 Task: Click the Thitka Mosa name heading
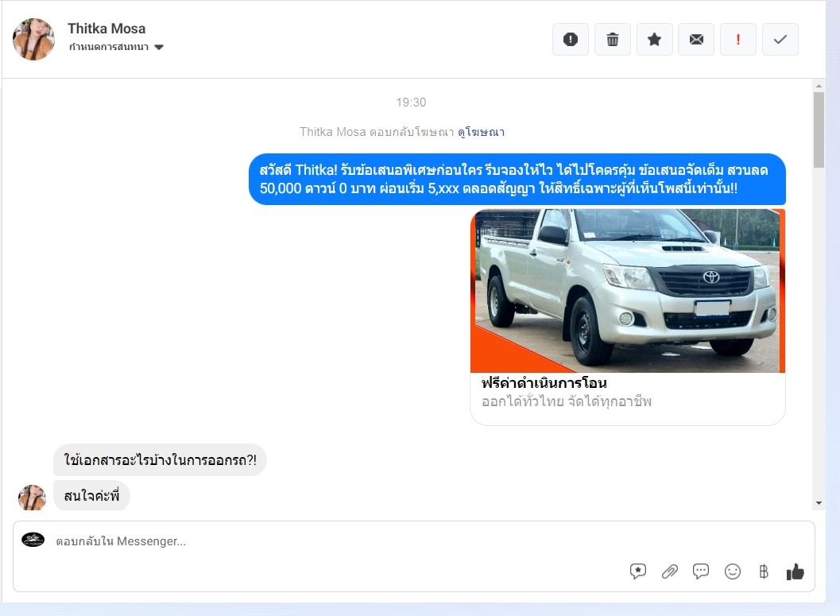click(x=106, y=29)
